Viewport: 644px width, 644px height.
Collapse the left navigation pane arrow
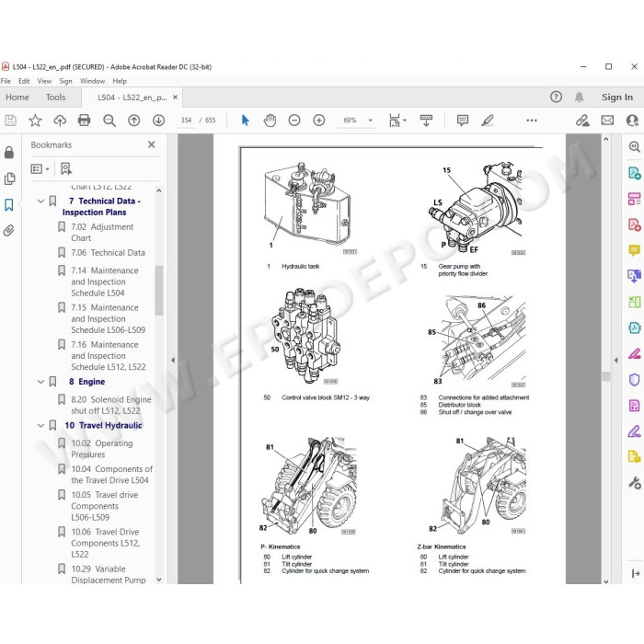coord(173,360)
